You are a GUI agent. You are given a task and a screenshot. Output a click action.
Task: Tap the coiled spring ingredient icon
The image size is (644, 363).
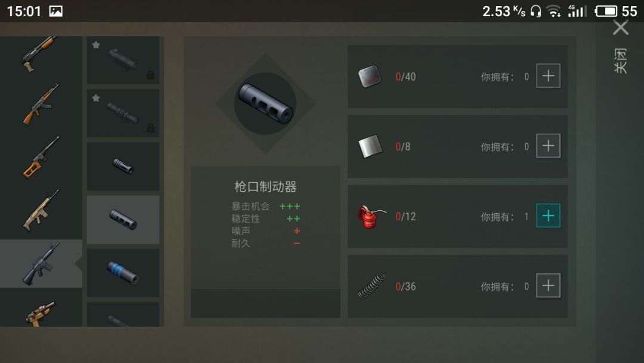[x=371, y=286]
